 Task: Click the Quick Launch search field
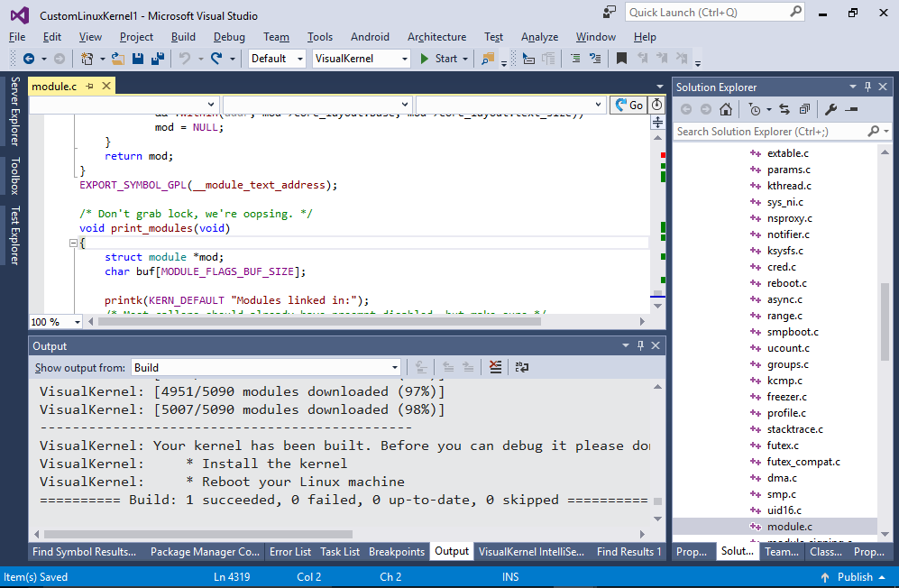coord(714,12)
